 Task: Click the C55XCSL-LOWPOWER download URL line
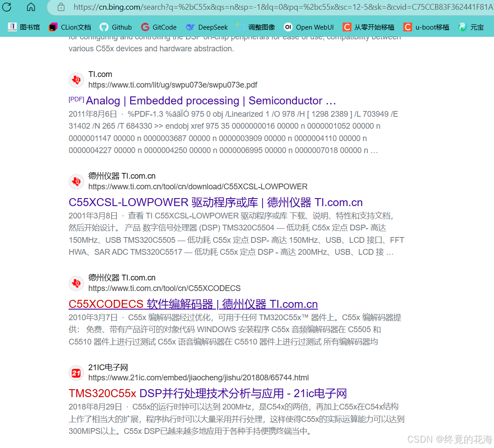198,187
